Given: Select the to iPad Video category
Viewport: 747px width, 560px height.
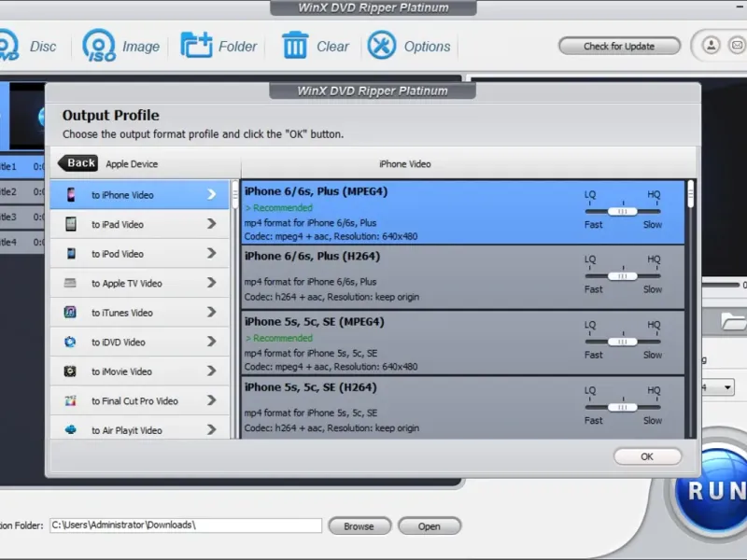Looking at the screenshot, I should [x=139, y=224].
